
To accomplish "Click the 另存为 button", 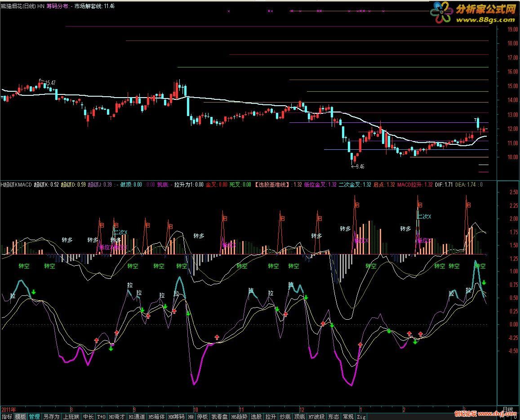I will tap(51, 417).
